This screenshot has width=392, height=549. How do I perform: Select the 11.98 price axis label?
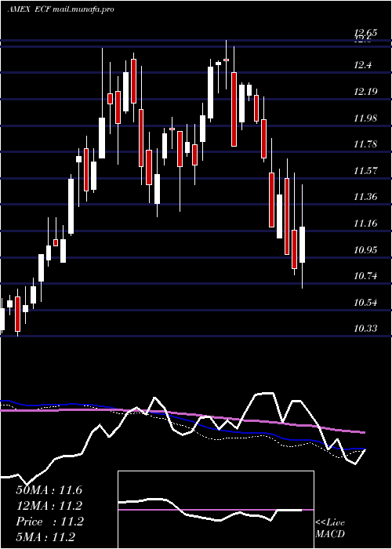click(x=365, y=118)
